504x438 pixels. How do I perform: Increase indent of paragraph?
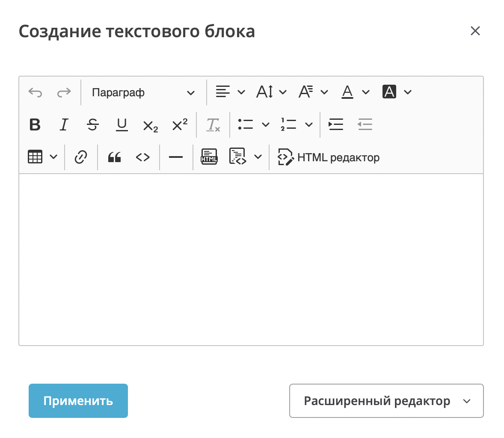(x=336, y=124)
